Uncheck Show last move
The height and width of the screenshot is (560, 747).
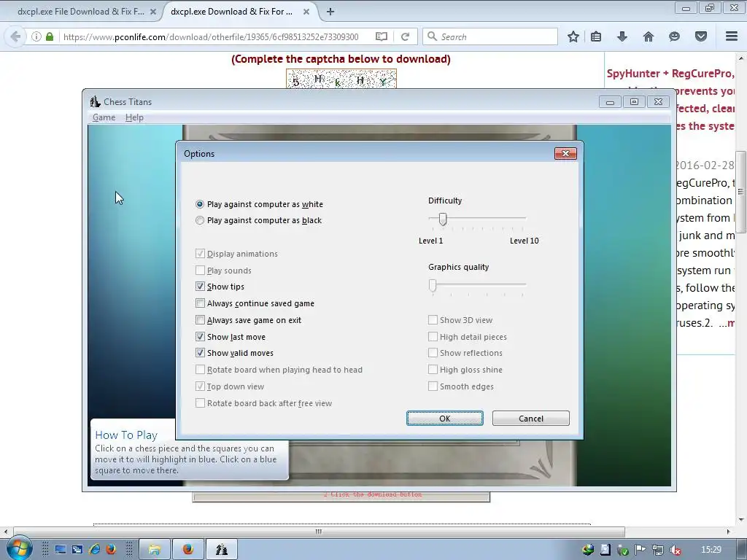pos(200,337)
